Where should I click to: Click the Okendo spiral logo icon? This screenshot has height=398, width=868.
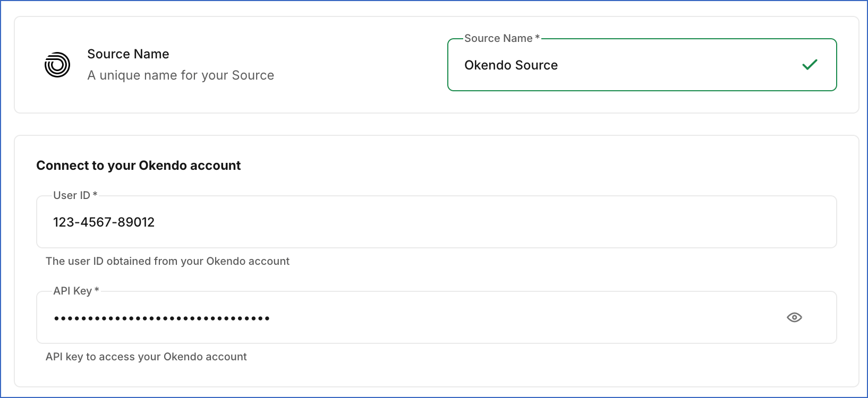[57, 65]
